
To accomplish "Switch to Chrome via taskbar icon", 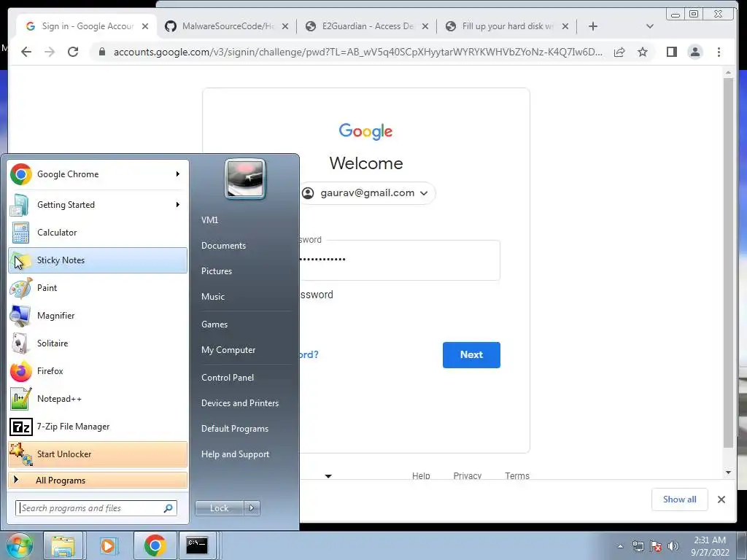I will click(x=155, y=545).
